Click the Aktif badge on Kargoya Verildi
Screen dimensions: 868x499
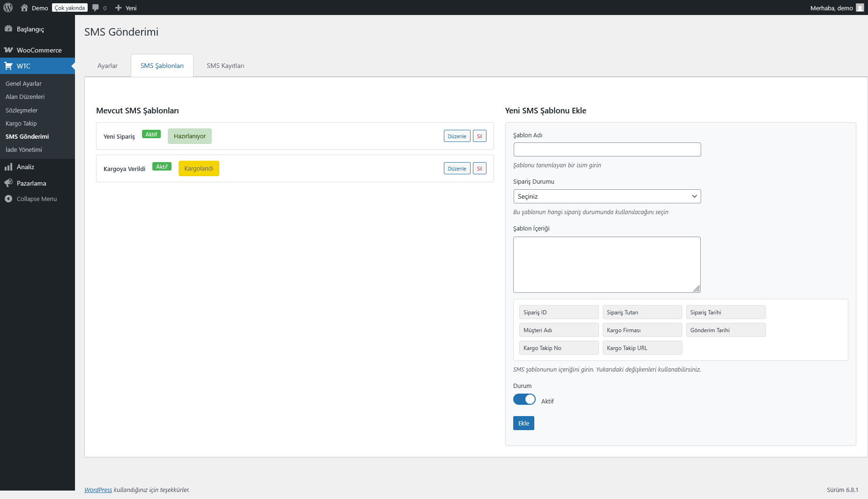coord(162,166)
